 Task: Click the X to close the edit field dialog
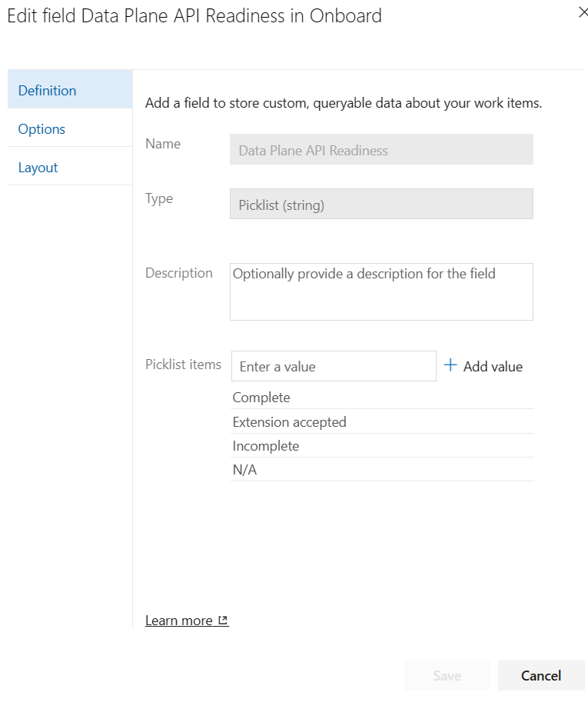[x=582, y=12]
